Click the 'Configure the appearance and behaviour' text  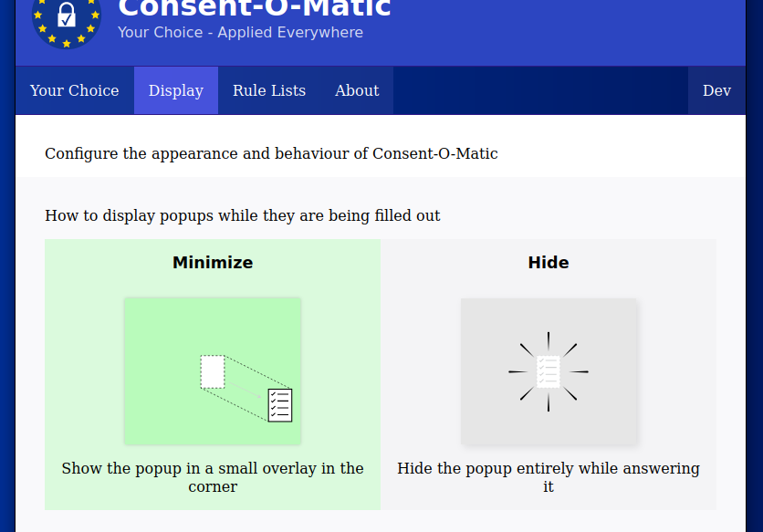coord(271,153)
